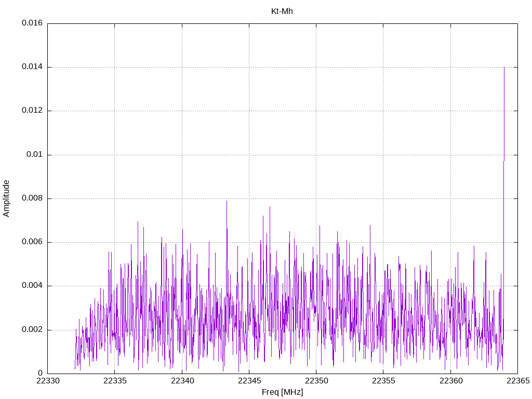
Task: Select the Freq [MHz] x-axis label
Action: tap(282, 392)
